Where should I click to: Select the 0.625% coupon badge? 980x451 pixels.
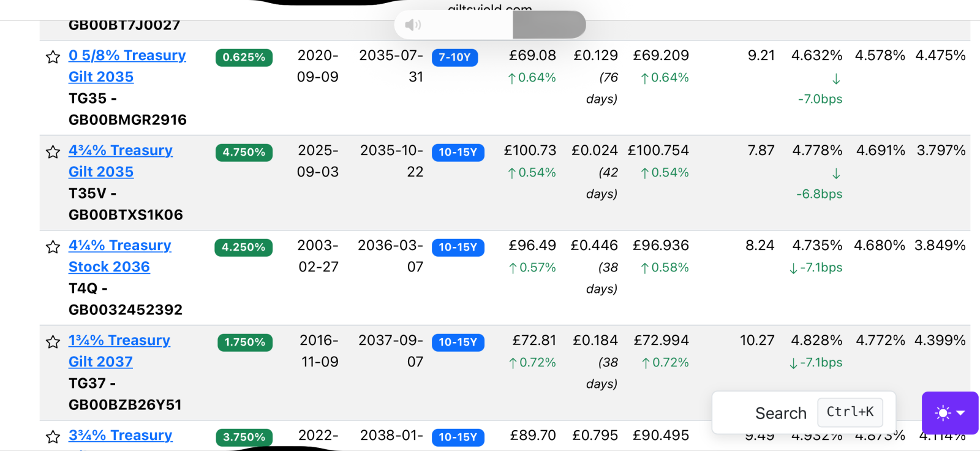[244, 58]
